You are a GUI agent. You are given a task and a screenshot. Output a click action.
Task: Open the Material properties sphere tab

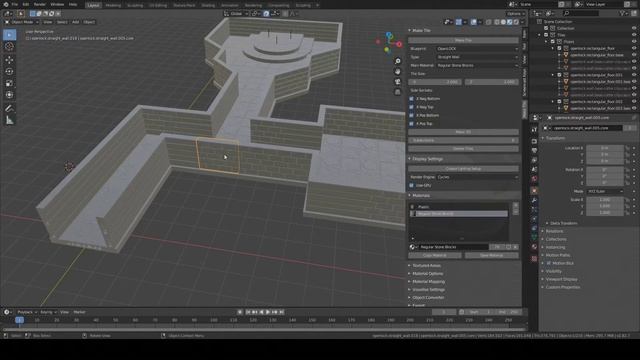point(534,247)
